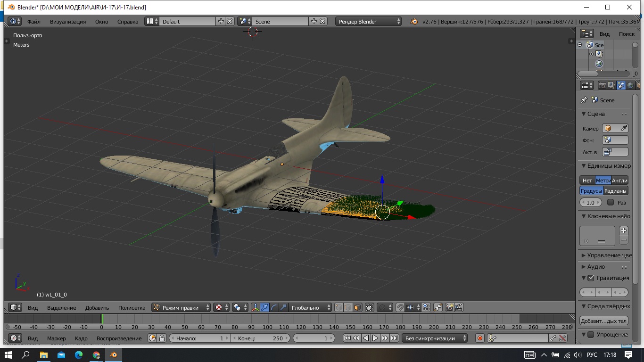644x362 pixels.
Task: Jump to the last frame in timeline
Action: [394, 338]
